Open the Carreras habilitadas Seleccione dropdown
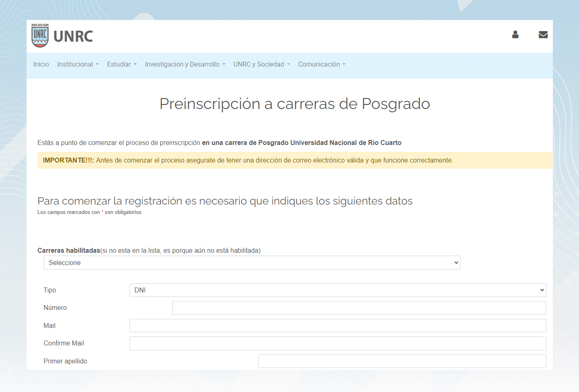Screen dimensions: 579x392 (x=252, y=263)
